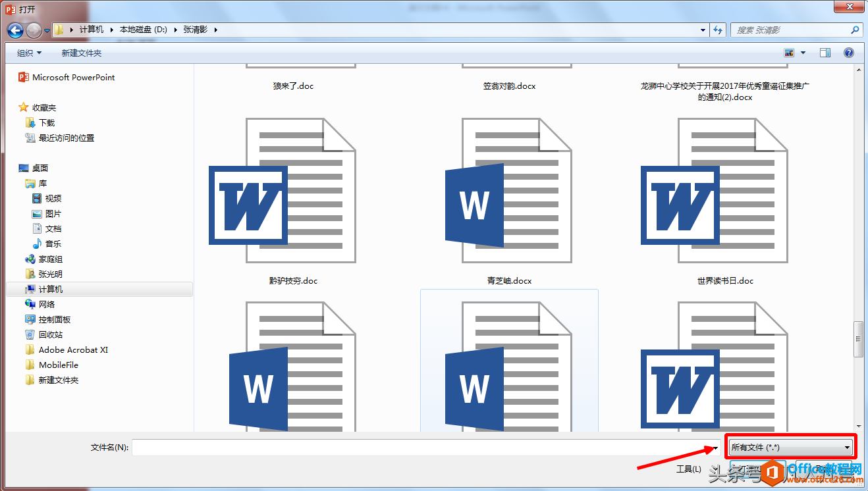The width and height of the screenshot is (868, 491).
Task: Expand the chevron after 张清影 in the breadcrumb
Action: [x=215, y=30]
